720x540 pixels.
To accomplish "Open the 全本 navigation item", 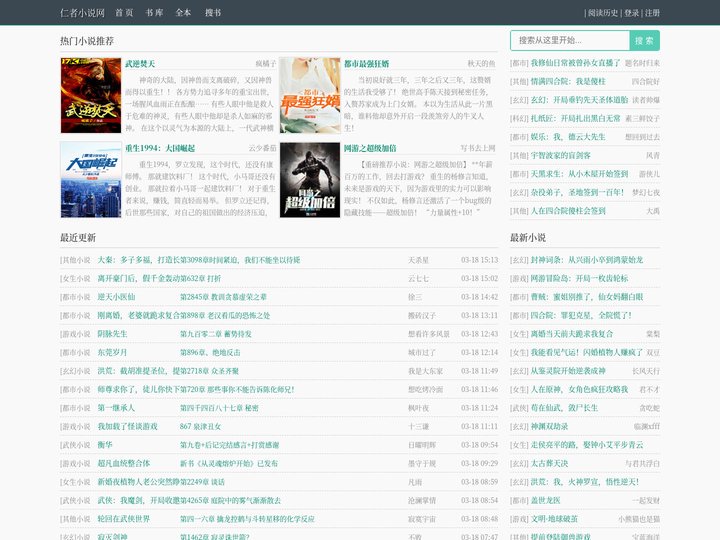I will pos(183,13).
